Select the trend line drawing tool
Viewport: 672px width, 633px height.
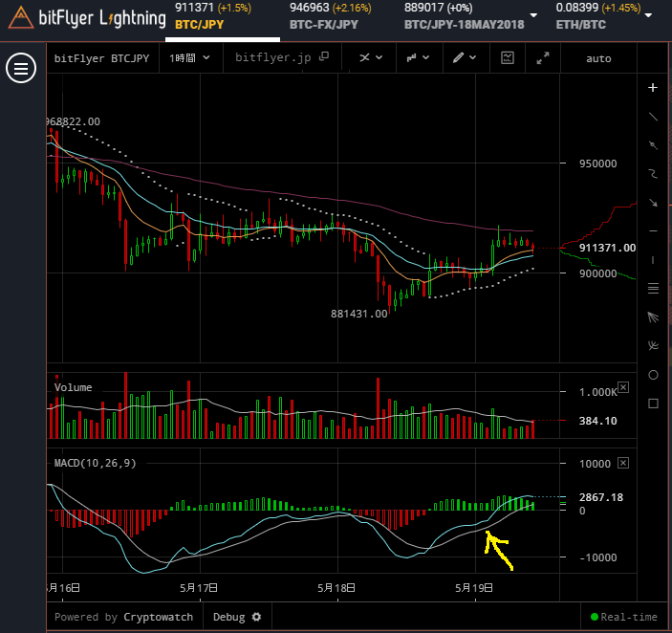click(x=653, y=117)
